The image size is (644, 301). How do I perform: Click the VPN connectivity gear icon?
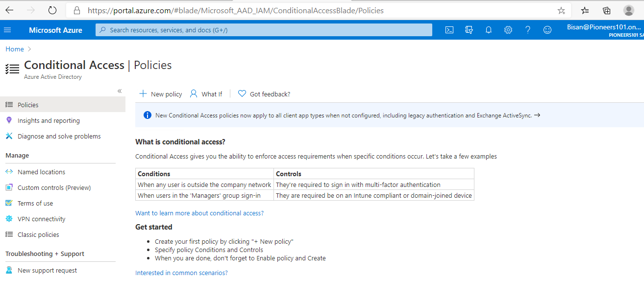(x=9, y=219)
